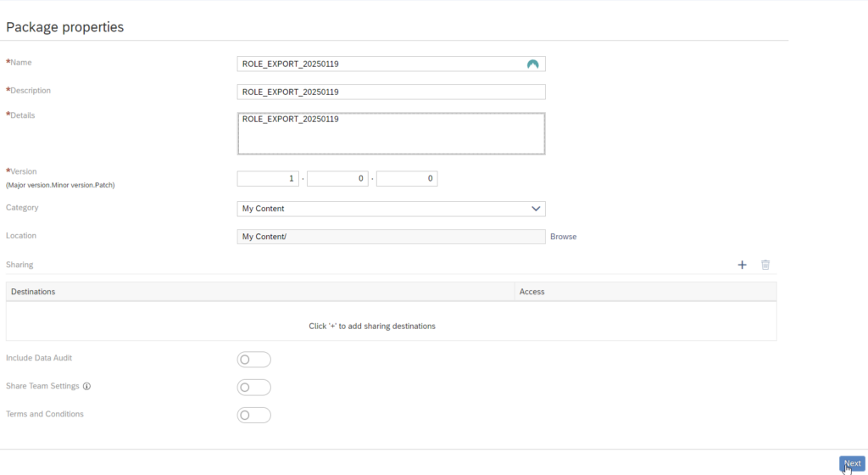The height and width of the screenshot is (475, 868).
Task: Click into the Name input field
Action: (x=381, y=64)
